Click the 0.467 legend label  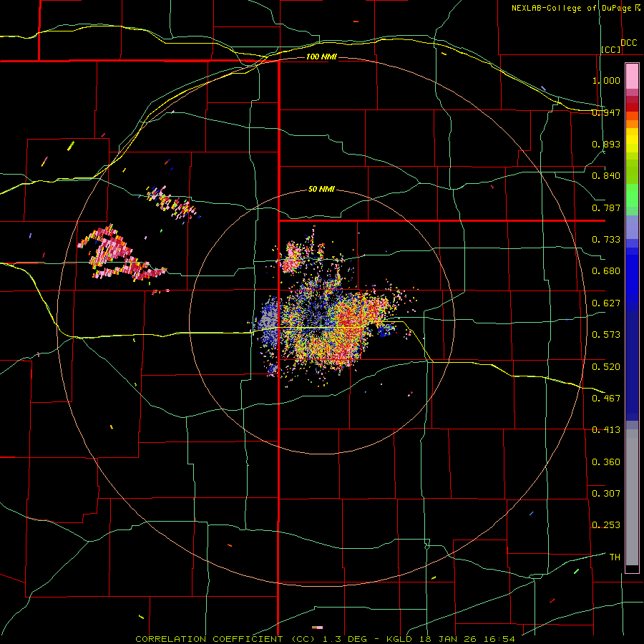click(606, 399)
